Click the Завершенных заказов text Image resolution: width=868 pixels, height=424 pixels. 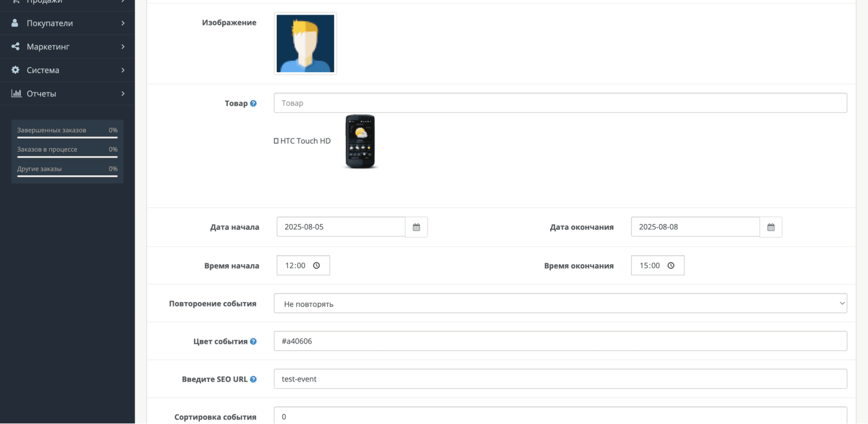[x=52, y=130]
